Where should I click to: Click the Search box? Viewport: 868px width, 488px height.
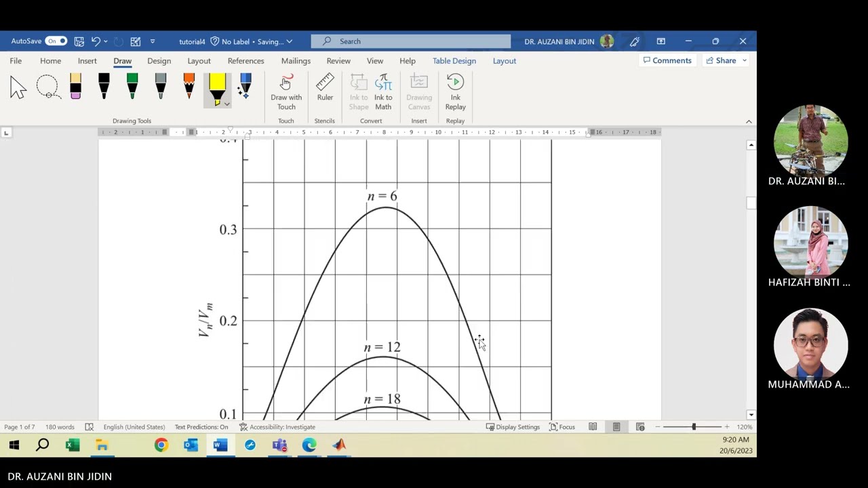pos(410,41)
